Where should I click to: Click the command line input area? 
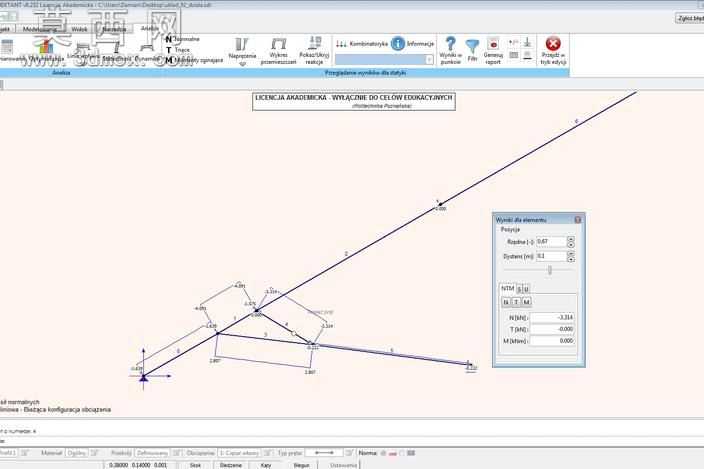coord(352,441)
